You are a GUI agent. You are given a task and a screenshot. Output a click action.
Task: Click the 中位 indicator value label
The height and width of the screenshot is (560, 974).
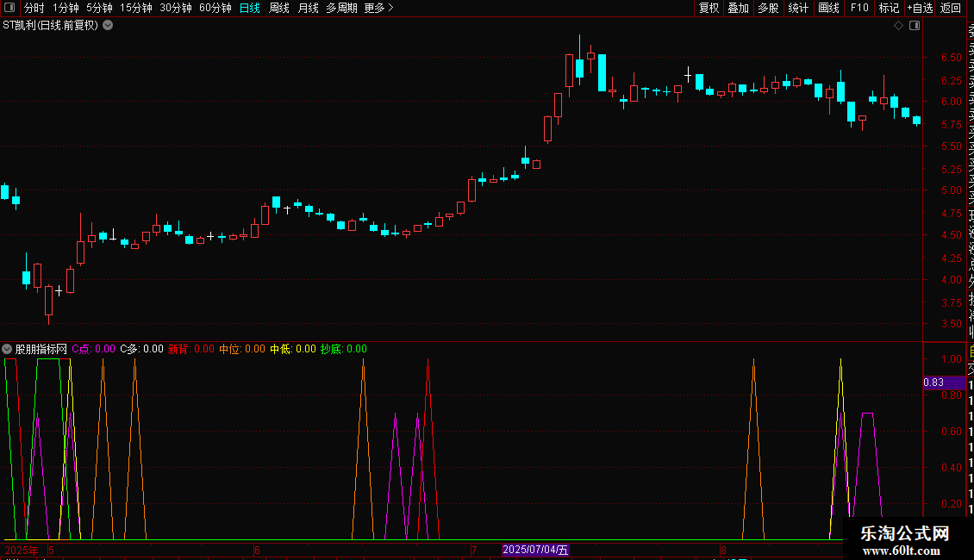(x=241, y=349)
